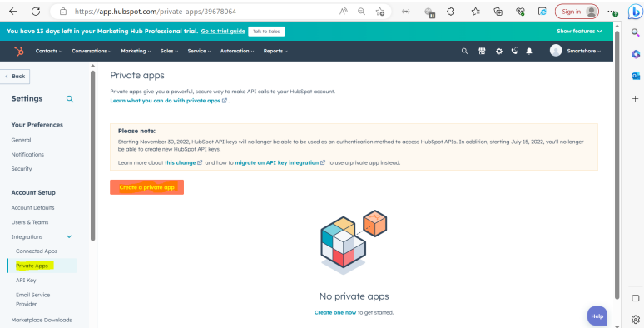644x328 pixels.
Task: Collapse the Integrations section chevron
Action: 69,236
